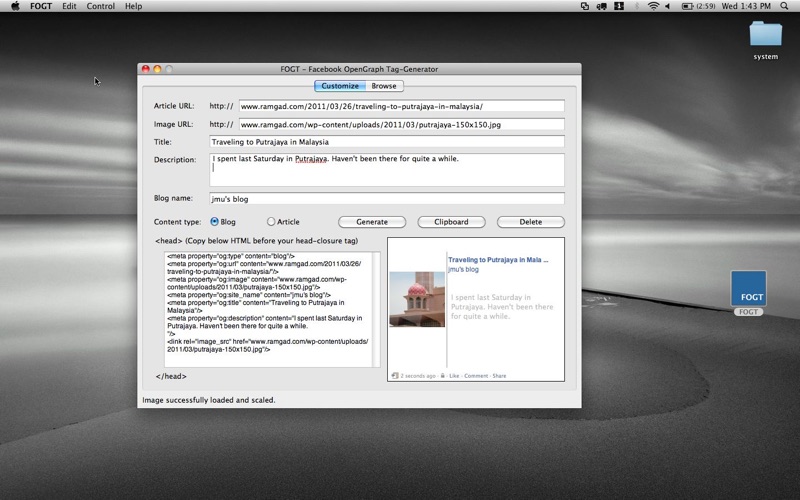800x500 pixels.
Task: Click the volume speaker icon in menu bar
Action: pyautogui.click(x=667, y=6)
